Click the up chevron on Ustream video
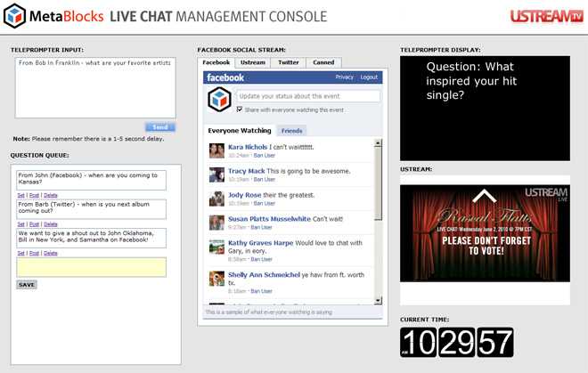The image size is (588, 373). click(x=484, y=196)
